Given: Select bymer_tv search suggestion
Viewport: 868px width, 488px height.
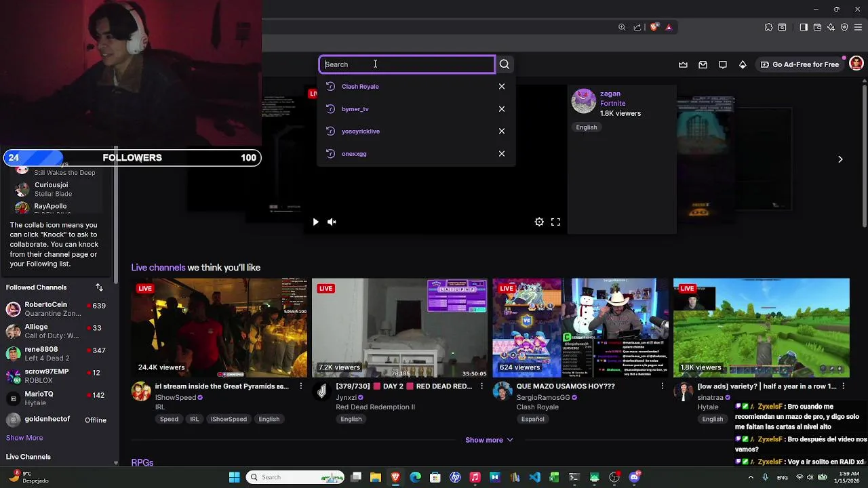Looking at the screenshot, I should tap(355, 109).
